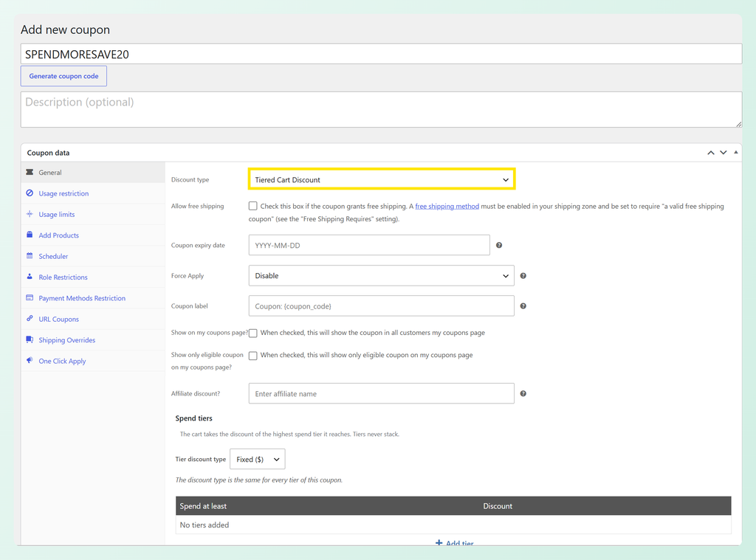Image resolution: width=756 pixels, height=560 pixels.
Task: Click the Add new coupon heading
Action: click(x=65, y=30)
